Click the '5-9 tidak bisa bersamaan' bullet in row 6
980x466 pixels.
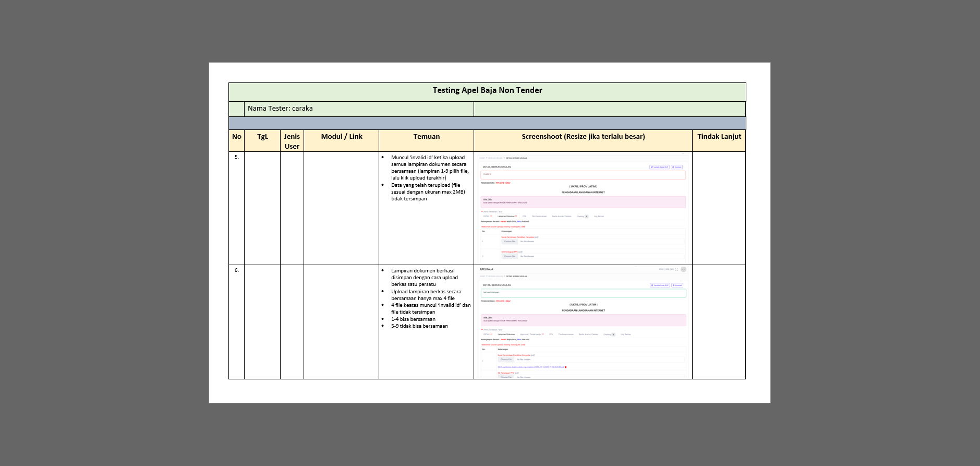pyautogui.click(x=419, y=326)
